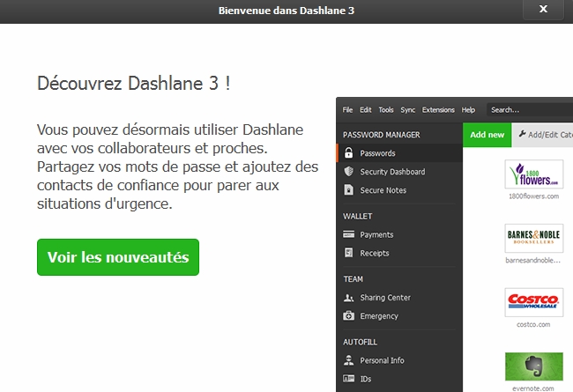This screenshot has width=573, height=392.
Task: Open Security Dashboard section
Action: click(399, 172)
